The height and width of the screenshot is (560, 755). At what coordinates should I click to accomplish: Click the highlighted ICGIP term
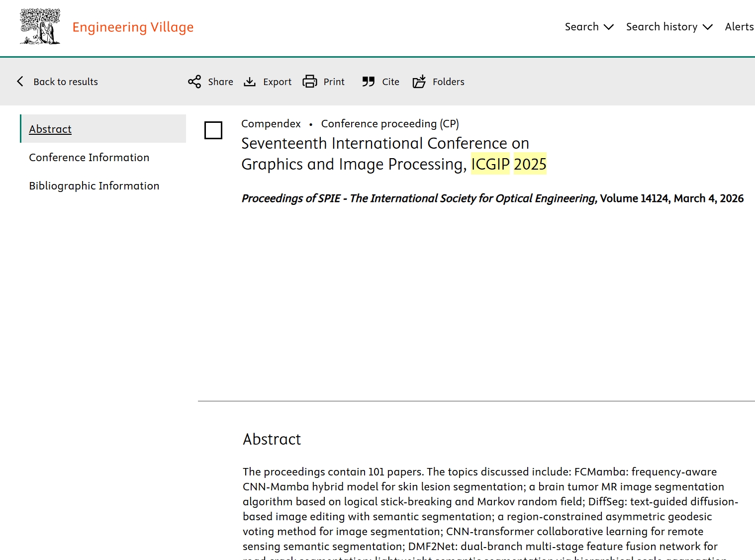(x=490, y=164)
